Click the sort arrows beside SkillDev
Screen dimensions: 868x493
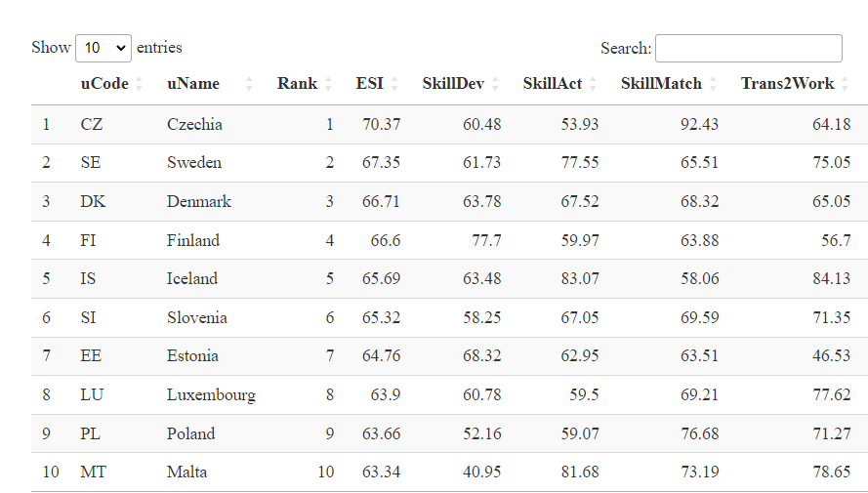tap(495, 84)
